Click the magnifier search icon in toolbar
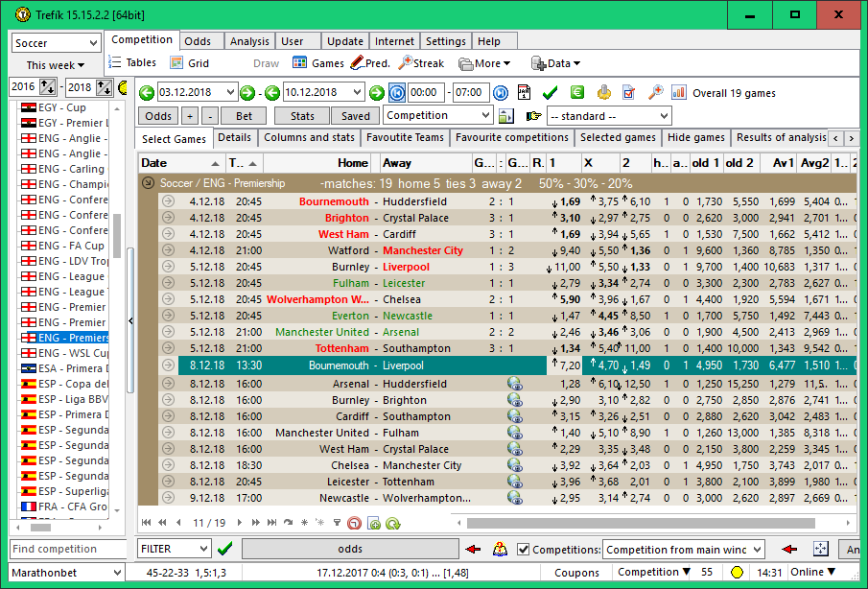The width and height of the screenshot is (868, 589). click(x=656, y=93)
